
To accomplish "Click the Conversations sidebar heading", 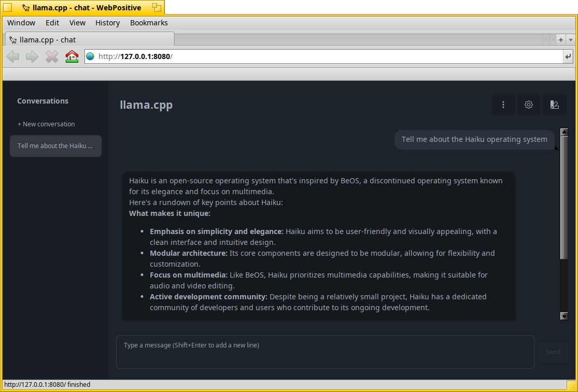I will click(43, 101).
